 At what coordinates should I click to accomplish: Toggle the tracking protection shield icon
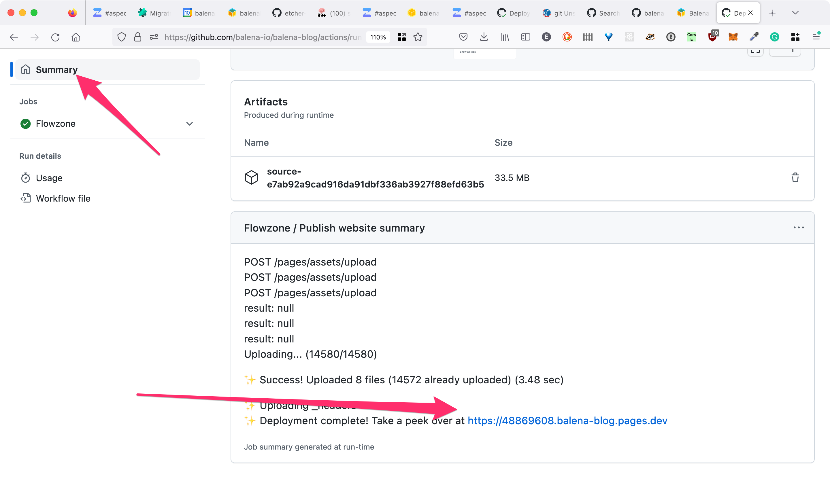[122, 37]
